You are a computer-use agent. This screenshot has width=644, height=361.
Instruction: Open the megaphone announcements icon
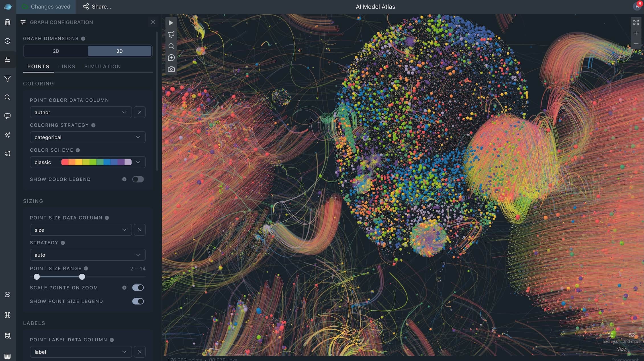point(8,154)
